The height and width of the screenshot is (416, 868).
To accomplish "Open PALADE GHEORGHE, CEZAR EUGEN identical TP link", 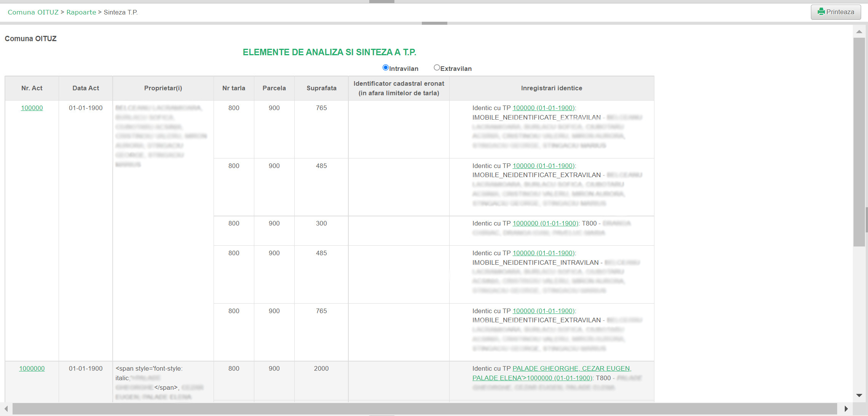I will point(571,368).
